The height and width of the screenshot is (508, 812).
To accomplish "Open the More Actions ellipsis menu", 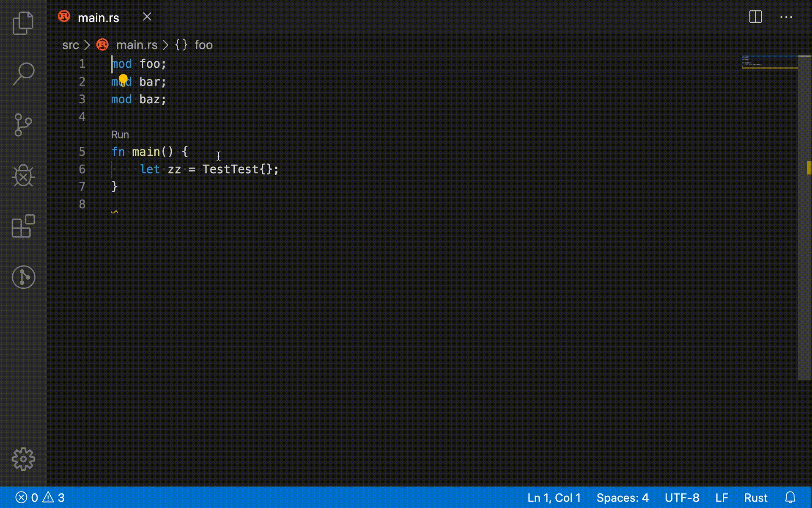I will 786,17.
